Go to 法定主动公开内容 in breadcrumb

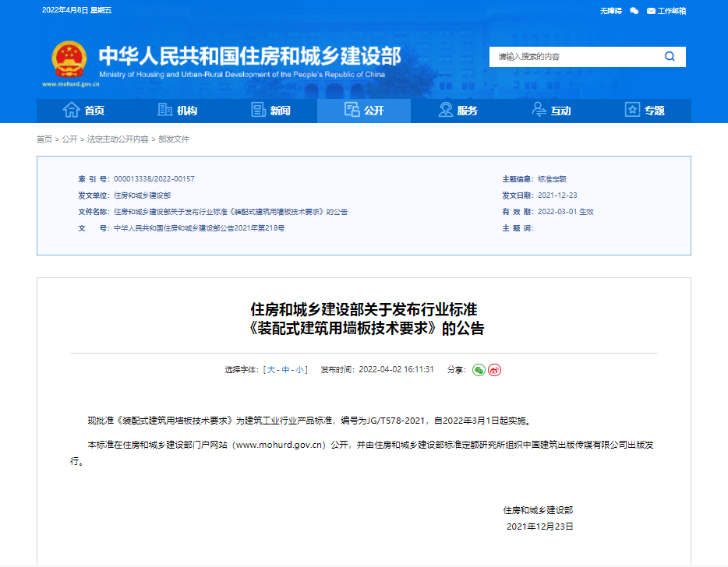[x=118, y=139]
